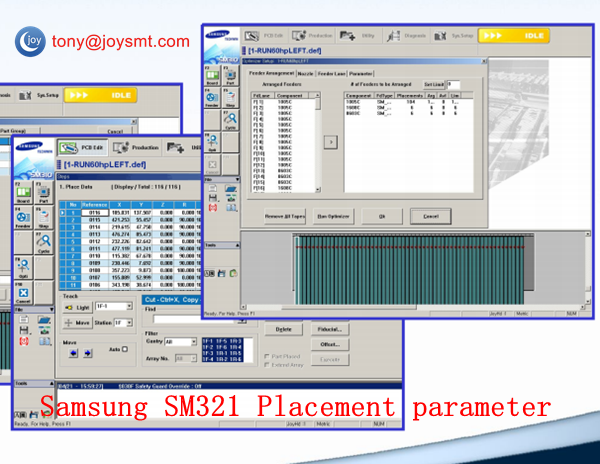Expand Tools panel in Optimizer window sidebar
The height and width of the screenshot is (464, 600).
pos(237,245)
